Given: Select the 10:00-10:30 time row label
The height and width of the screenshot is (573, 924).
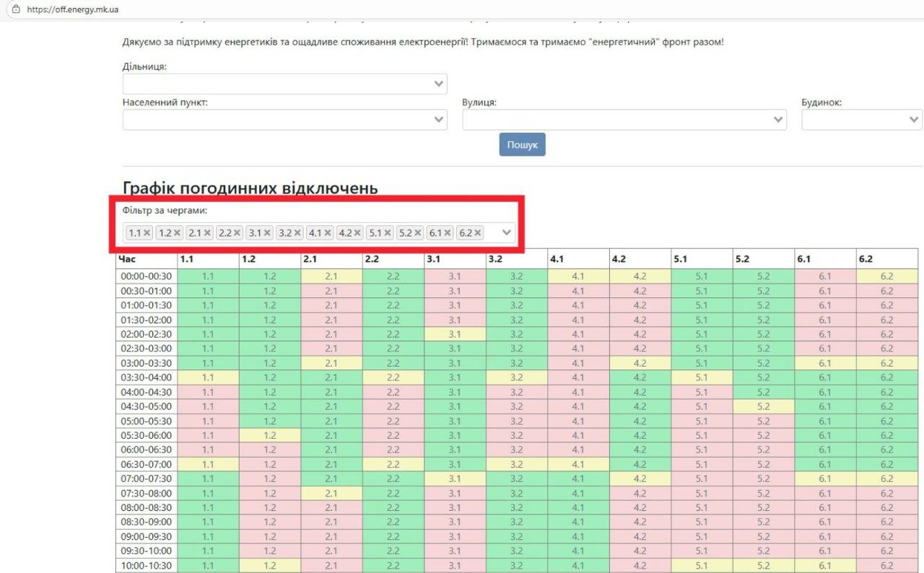Looking at the screenshot, I should (x=147, y=566).
